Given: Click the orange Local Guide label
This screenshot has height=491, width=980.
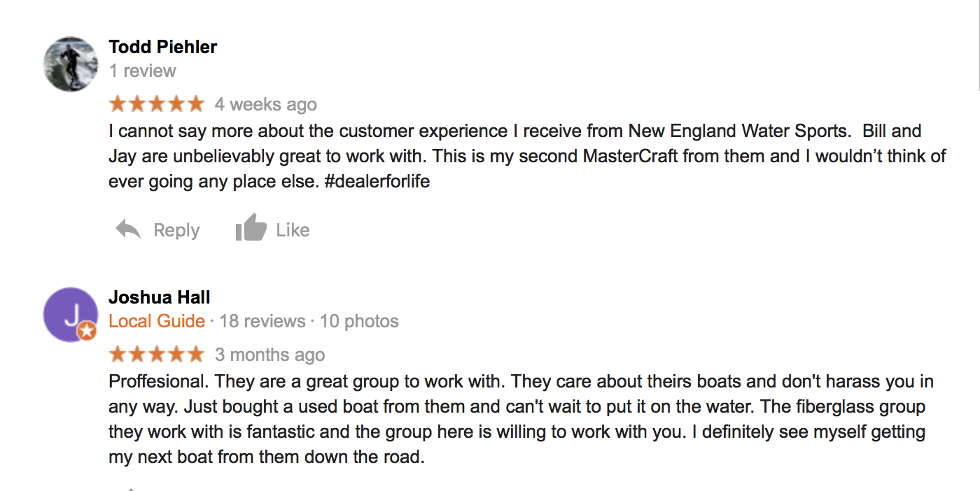Looking at the screenshot, I should (157, 321).
